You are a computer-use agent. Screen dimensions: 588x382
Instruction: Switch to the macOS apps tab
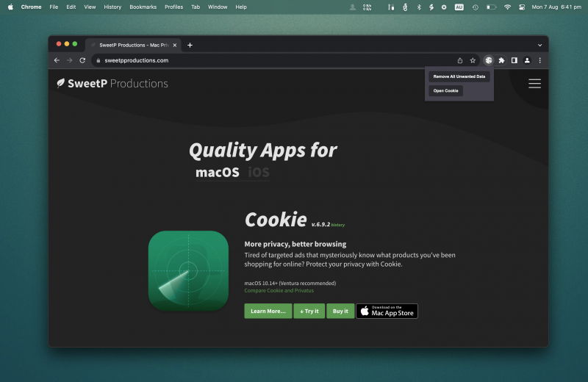[x=217, y=173]
